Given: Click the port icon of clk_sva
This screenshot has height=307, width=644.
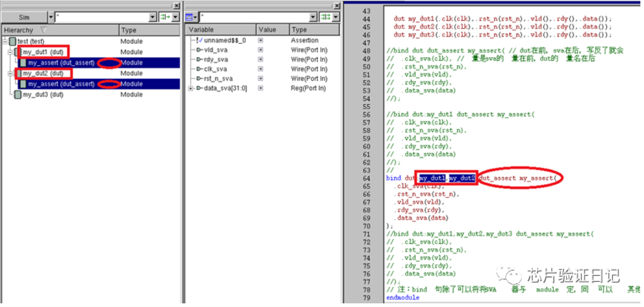Looking at the screenshot, I should [x=200, y=69].
